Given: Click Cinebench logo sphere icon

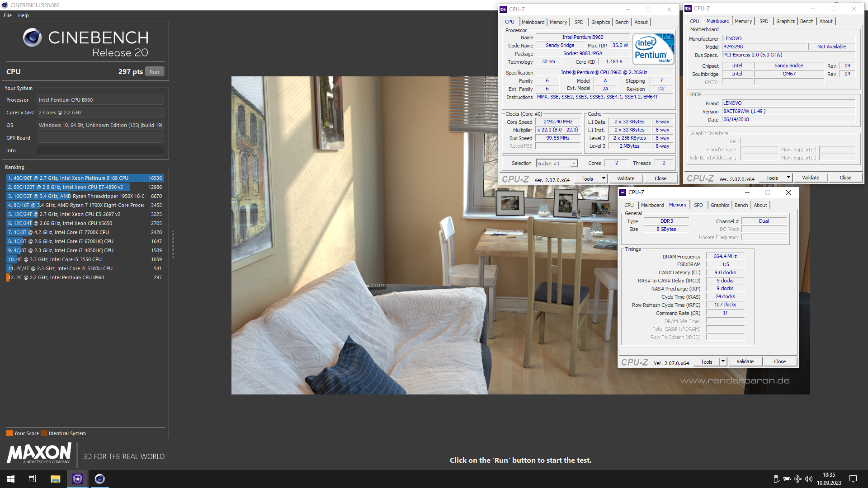Looking at the screenshot, I should point(33,38).
